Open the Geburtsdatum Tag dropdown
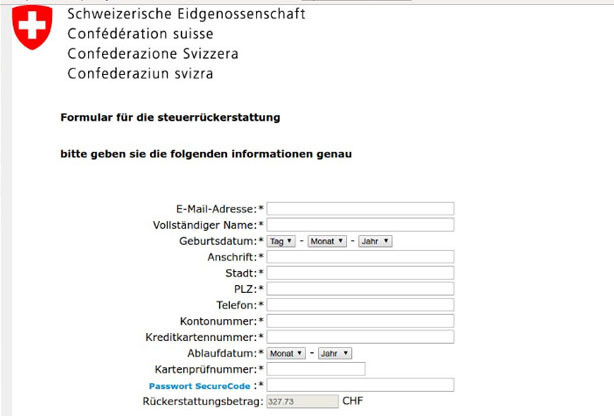 (281, 241)
